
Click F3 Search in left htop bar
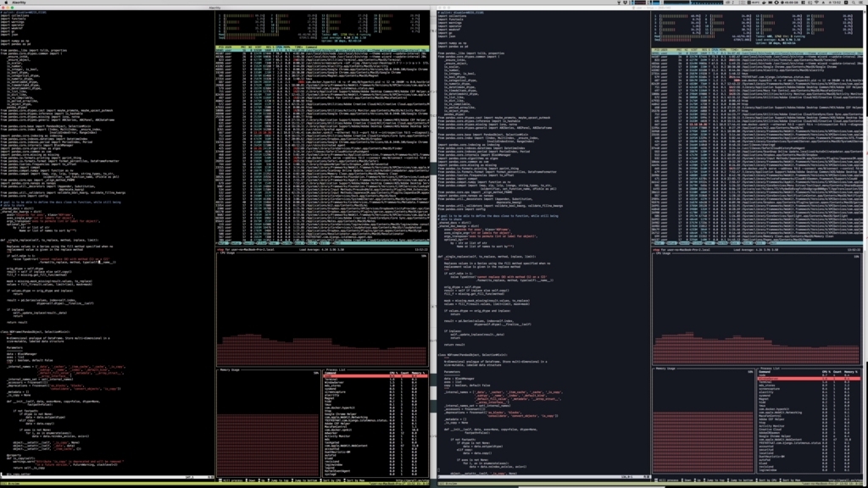248,243
